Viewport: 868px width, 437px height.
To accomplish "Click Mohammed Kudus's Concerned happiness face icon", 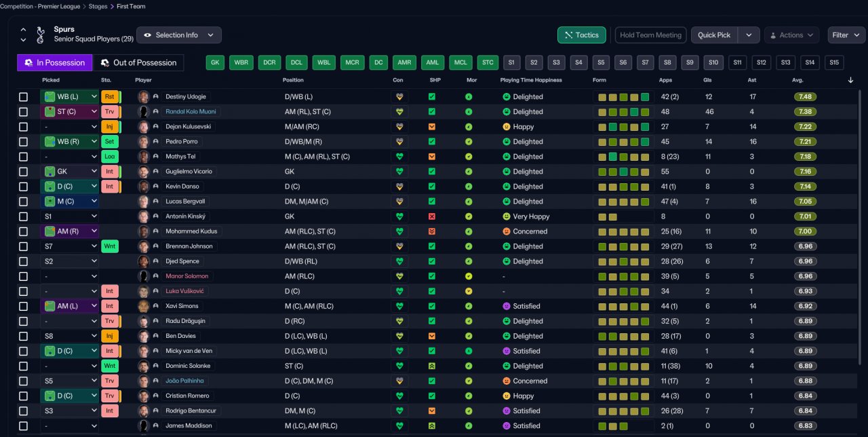I will tap(506, 231).
